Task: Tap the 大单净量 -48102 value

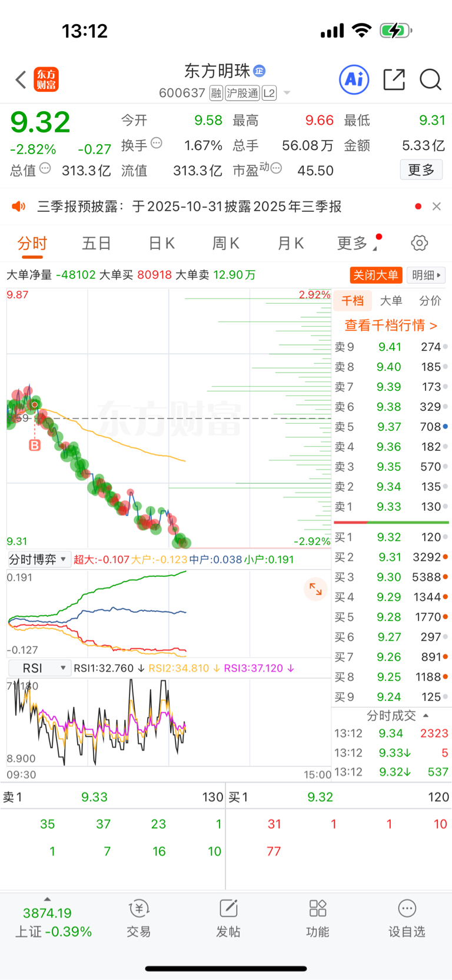Action: (x=75, y=275)
